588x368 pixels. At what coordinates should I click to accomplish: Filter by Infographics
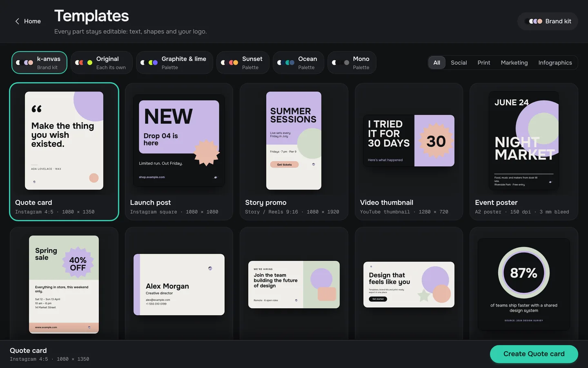555,63
